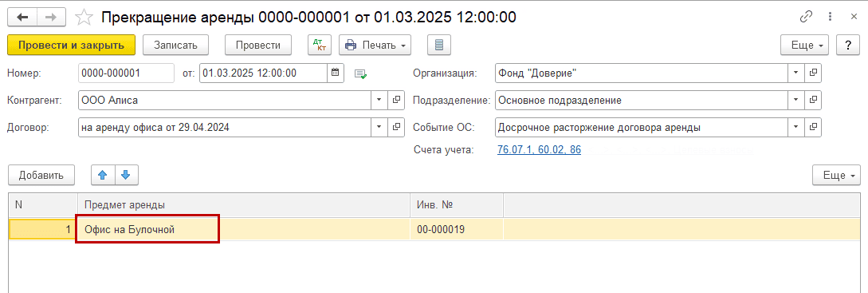Image resolution: width=868 pixels, height=293 pixels.
Task: Open the Организация record for Фонд Доверие
Action: (814, 73)
